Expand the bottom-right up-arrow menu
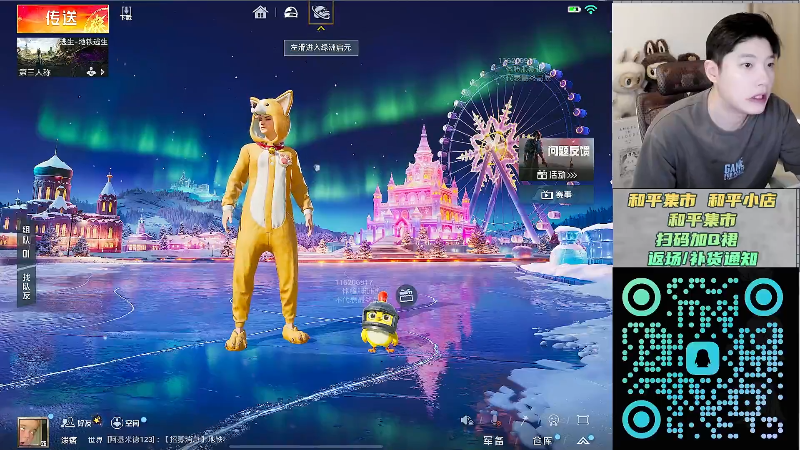The image size is (800, 450). click(x=583, y=440)
